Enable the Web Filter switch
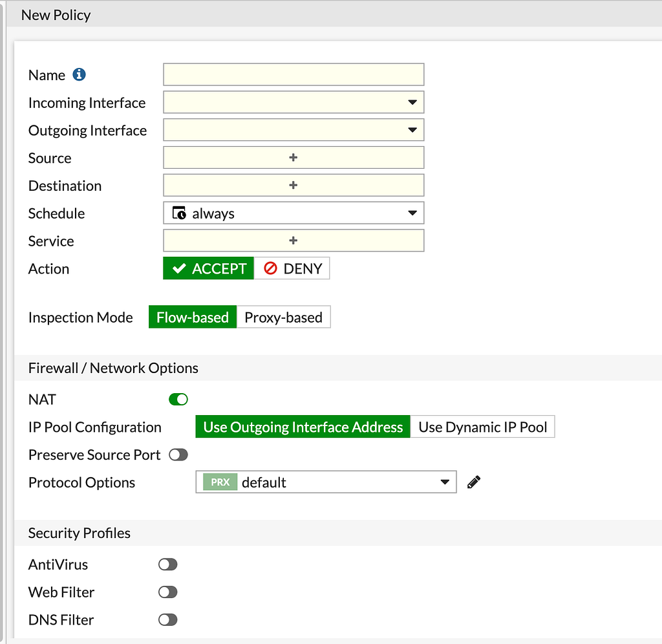Viewport: 662px width, 644px height. pyautogui.click(x=167, y=592)
